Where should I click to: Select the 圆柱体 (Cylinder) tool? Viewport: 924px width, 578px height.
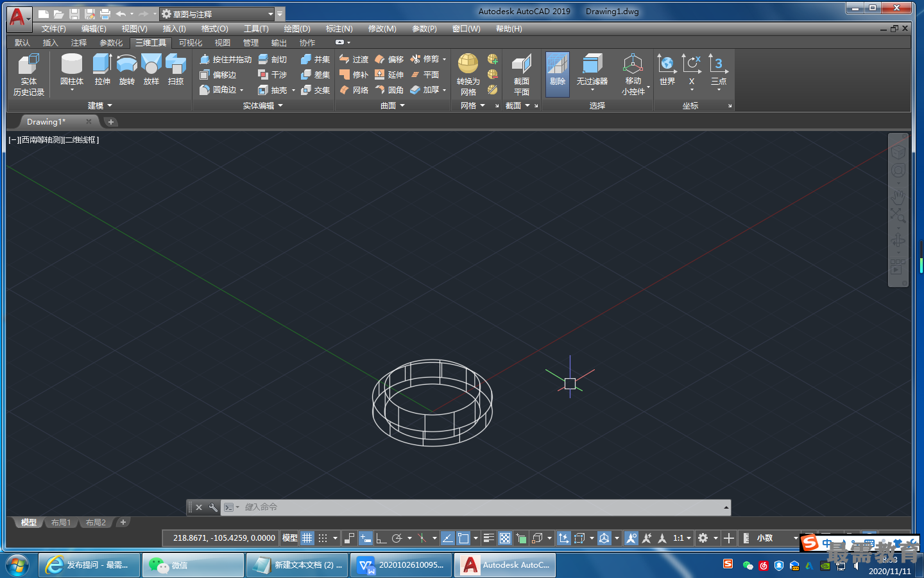72,69
